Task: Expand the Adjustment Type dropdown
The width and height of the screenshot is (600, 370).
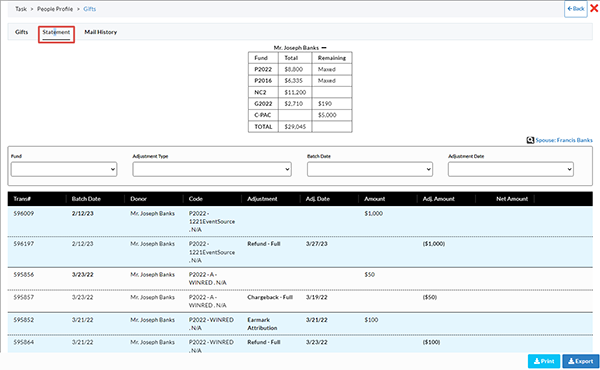Action: pos(212,169)
